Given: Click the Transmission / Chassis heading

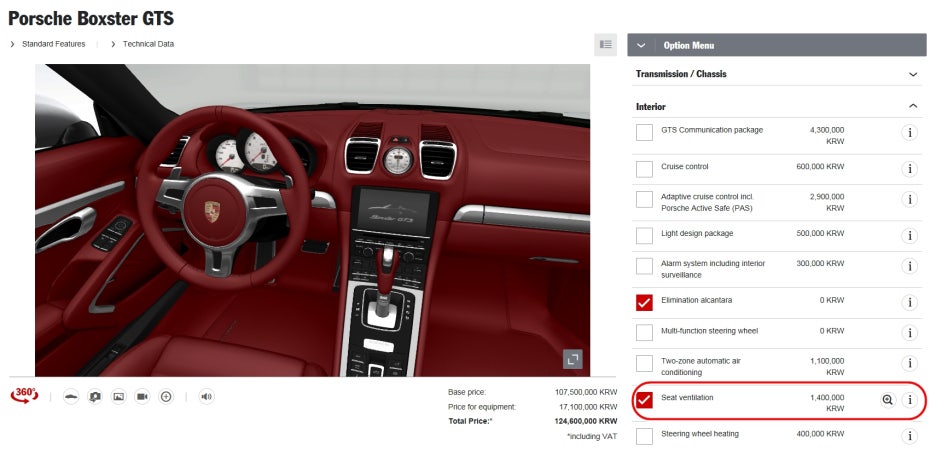Looking at the screenshot, I should [x=681, y=74].
